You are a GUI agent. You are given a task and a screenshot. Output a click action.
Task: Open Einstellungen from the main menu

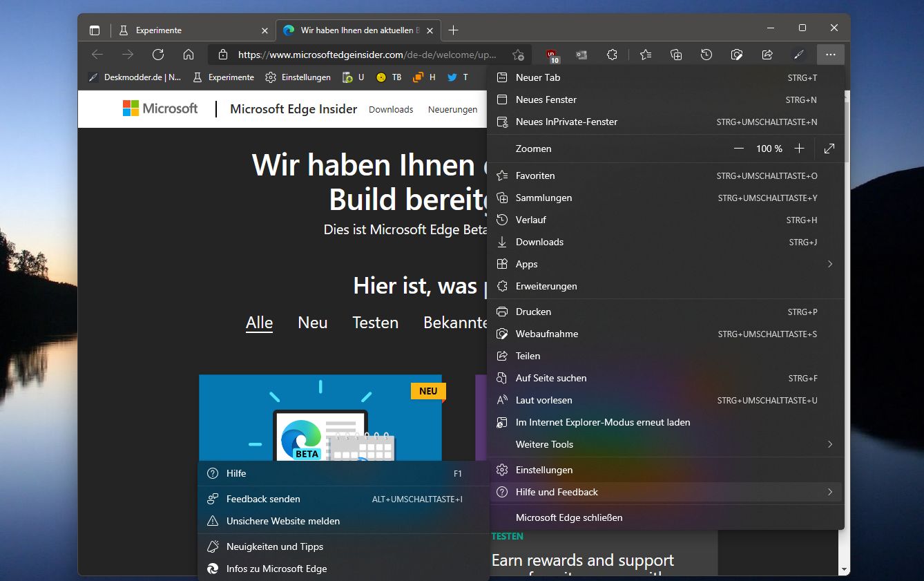point(666,470)
